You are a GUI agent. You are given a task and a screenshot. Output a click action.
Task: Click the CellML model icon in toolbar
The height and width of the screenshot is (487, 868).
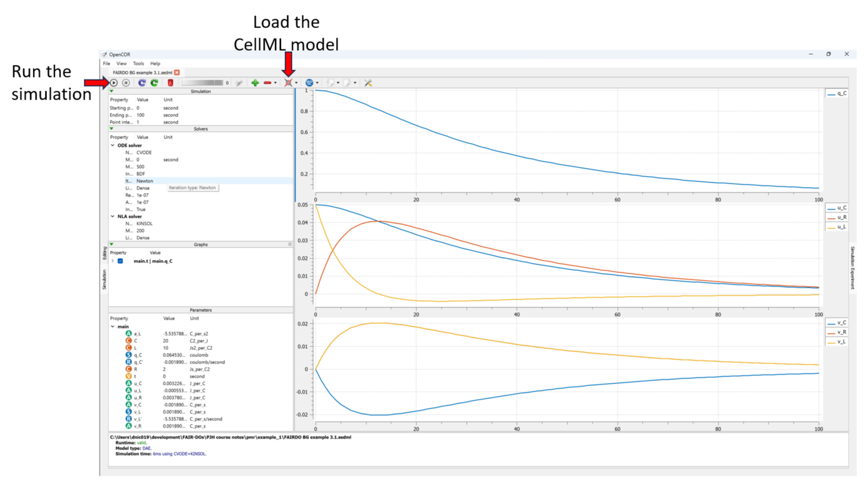tap(288, 83)
